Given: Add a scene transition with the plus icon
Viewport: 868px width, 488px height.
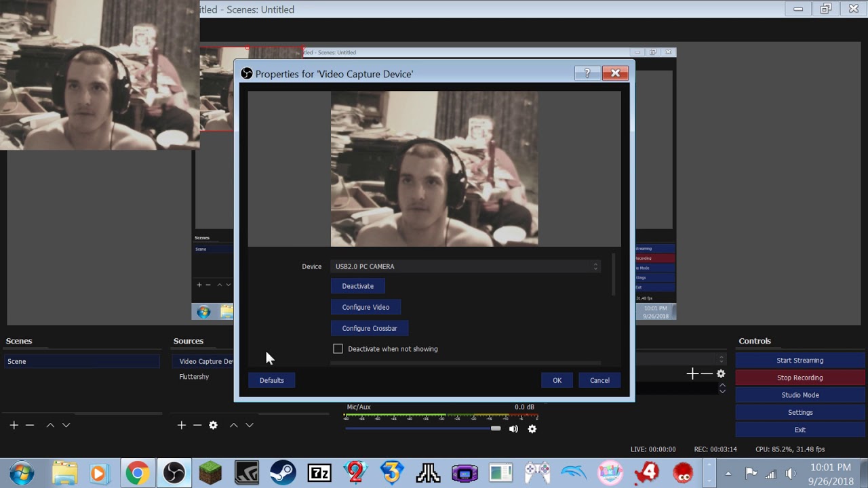Looking at the screenshot, I should [x=692, y=373].
